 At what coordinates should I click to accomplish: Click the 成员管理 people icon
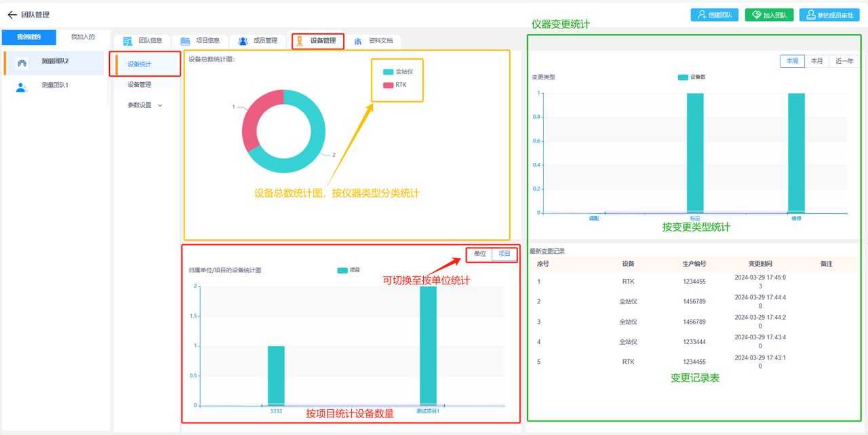(243, 41)
